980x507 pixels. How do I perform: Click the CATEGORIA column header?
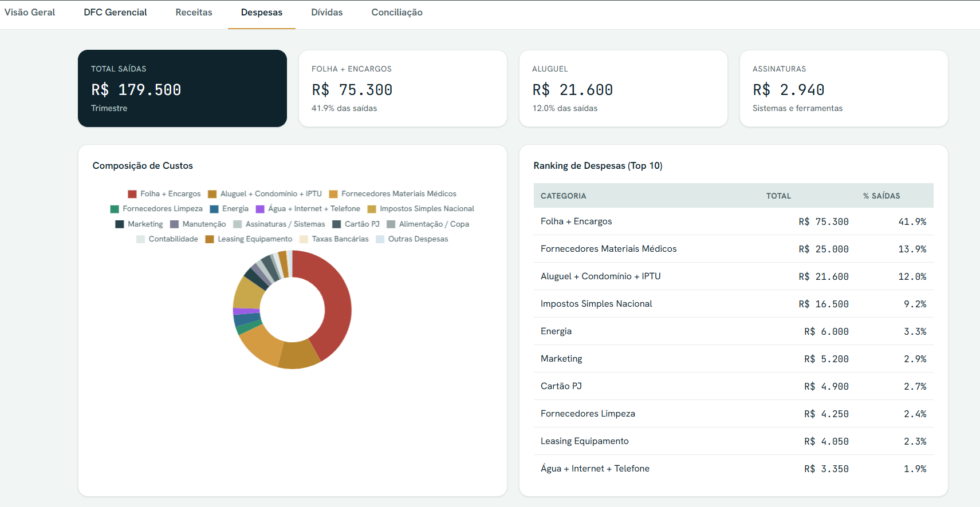tap(563, 196)
